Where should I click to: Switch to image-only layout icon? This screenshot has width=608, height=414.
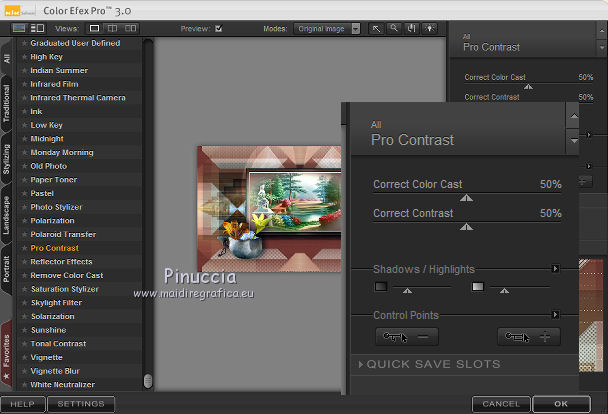19,28
